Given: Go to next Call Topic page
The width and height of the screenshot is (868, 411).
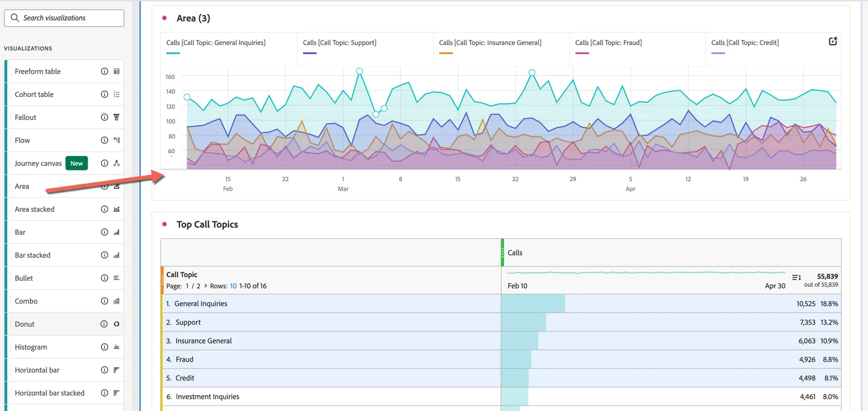Looking at the screenshot, I should pos(206,286).
